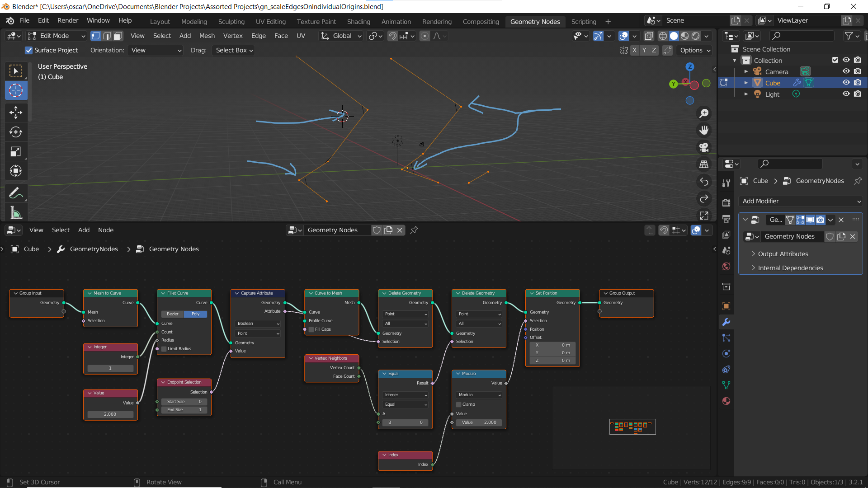Viewport: 868px width, 488px height.
Task: Open the Render properties tab
Action: pyautogui.click(x=726, y=202)
